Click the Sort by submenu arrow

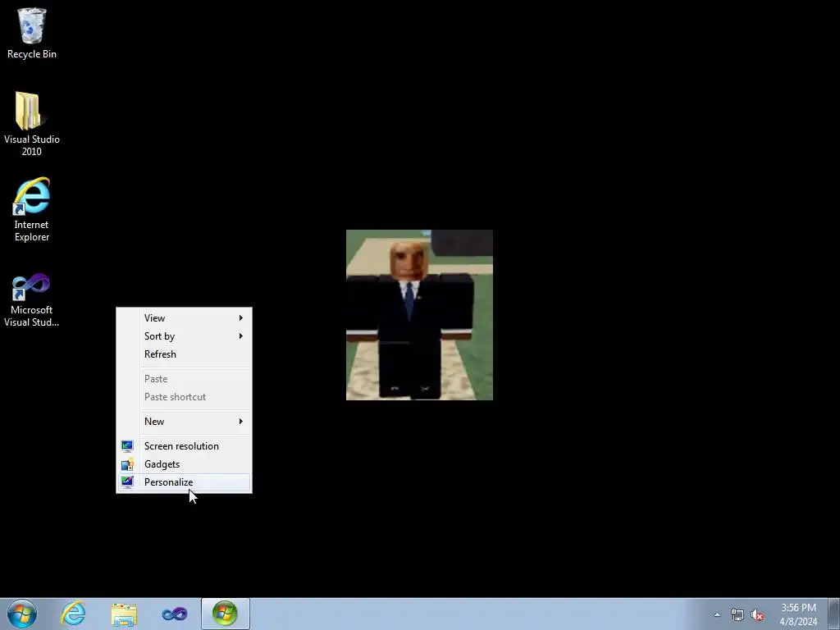(x=241, y=336)
